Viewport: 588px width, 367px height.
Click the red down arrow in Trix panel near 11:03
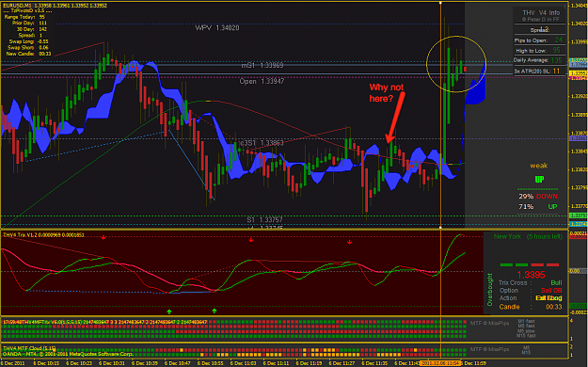(251, 239)
